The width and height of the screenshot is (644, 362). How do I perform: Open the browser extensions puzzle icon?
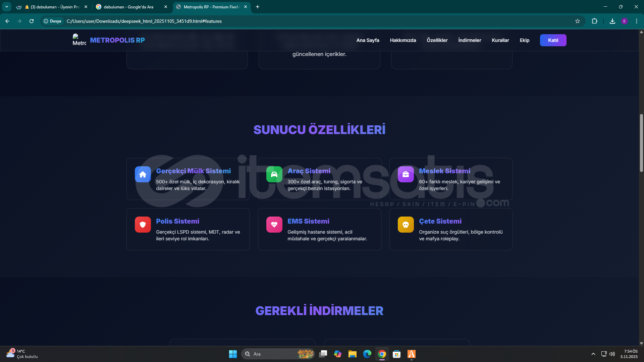594,21
